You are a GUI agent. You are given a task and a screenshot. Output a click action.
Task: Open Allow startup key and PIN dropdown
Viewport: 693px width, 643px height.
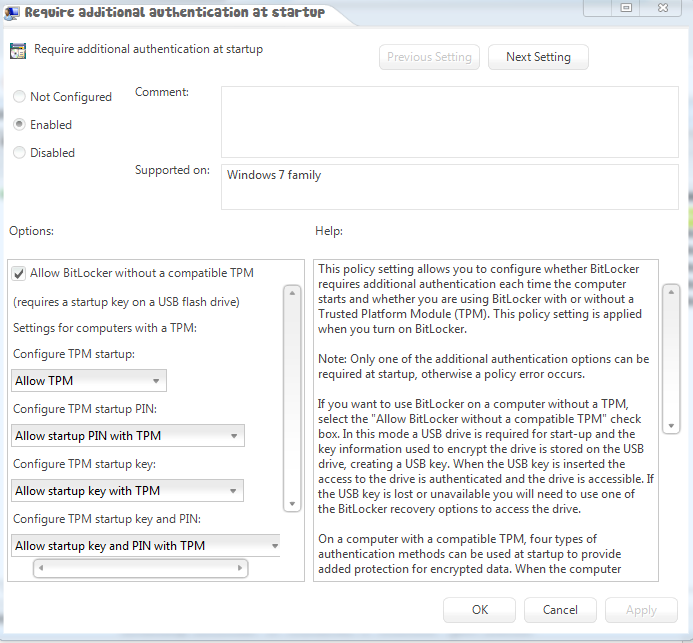click(x=146, y=546)
